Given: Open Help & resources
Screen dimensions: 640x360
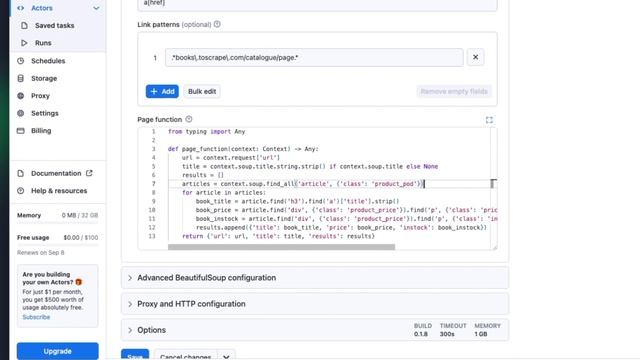Looking at the screenshot, I should click(x=59, y=191).
